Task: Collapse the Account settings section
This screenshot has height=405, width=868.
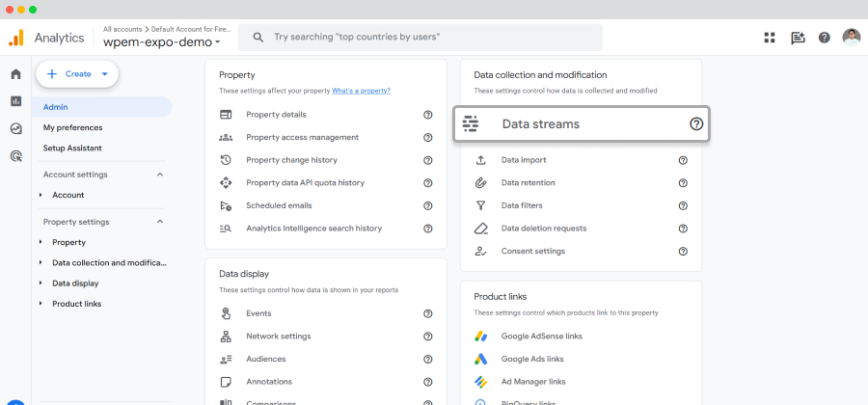Action: [160, 175]
